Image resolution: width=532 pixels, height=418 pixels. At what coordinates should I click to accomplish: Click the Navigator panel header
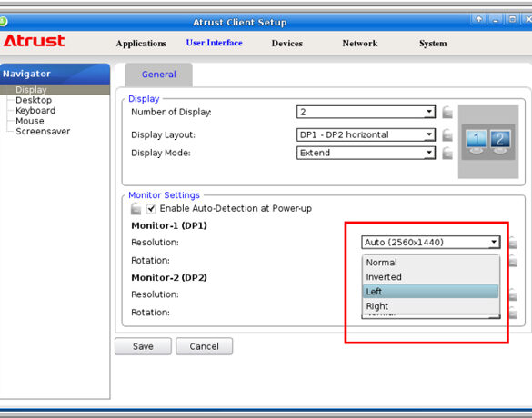pos(55,74)
